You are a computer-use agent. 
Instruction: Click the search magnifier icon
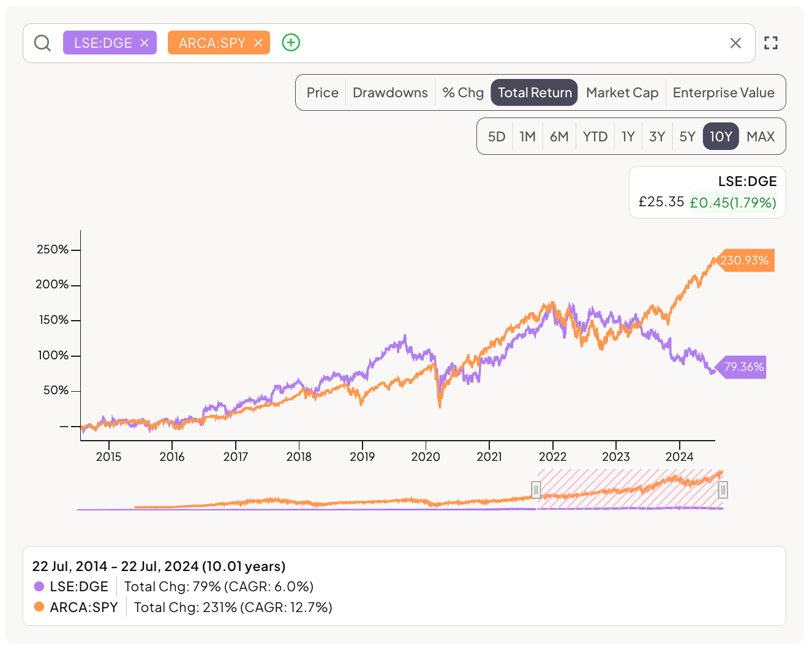click(42, 43)
